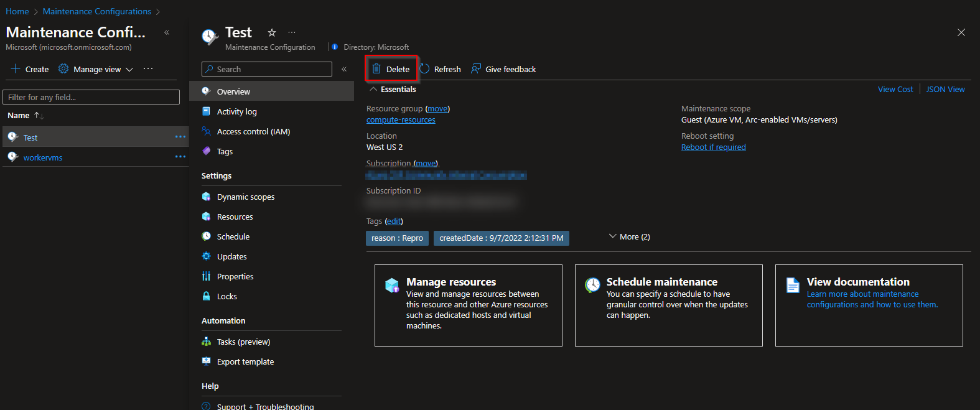The height and width of the screenshot is (410, 980).
Task: Open the Manage resources card
Action: 468,305
